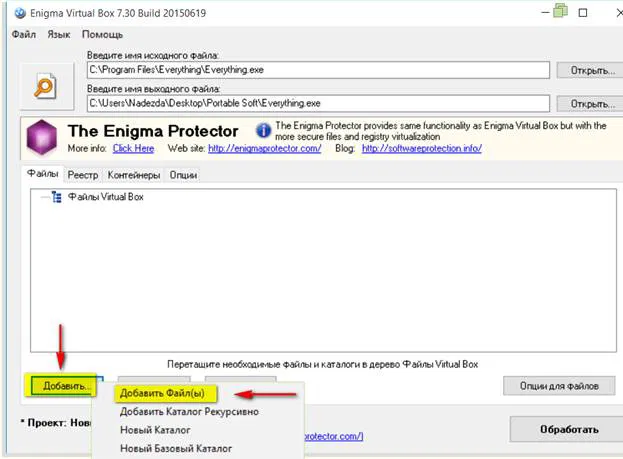Click the Обработать button
The image size is (623, 459).
[567, 429]
